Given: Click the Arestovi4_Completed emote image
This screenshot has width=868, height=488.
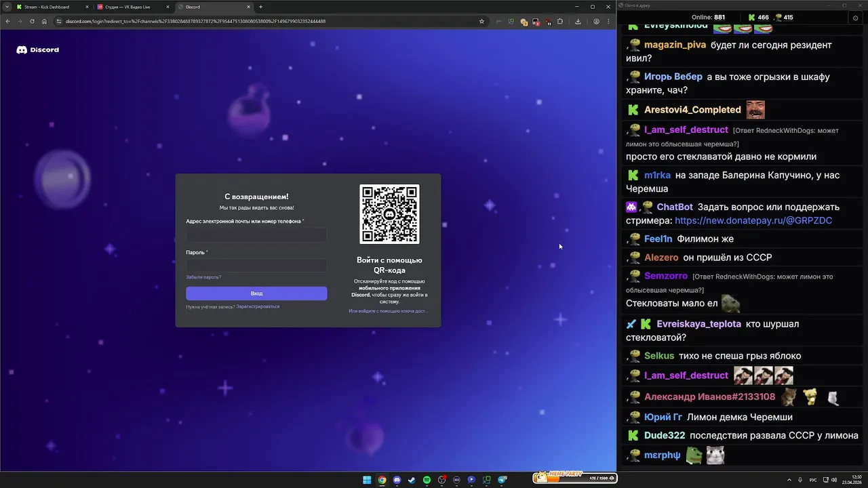Looking at the screenshot, I should [x=755, y=109].
